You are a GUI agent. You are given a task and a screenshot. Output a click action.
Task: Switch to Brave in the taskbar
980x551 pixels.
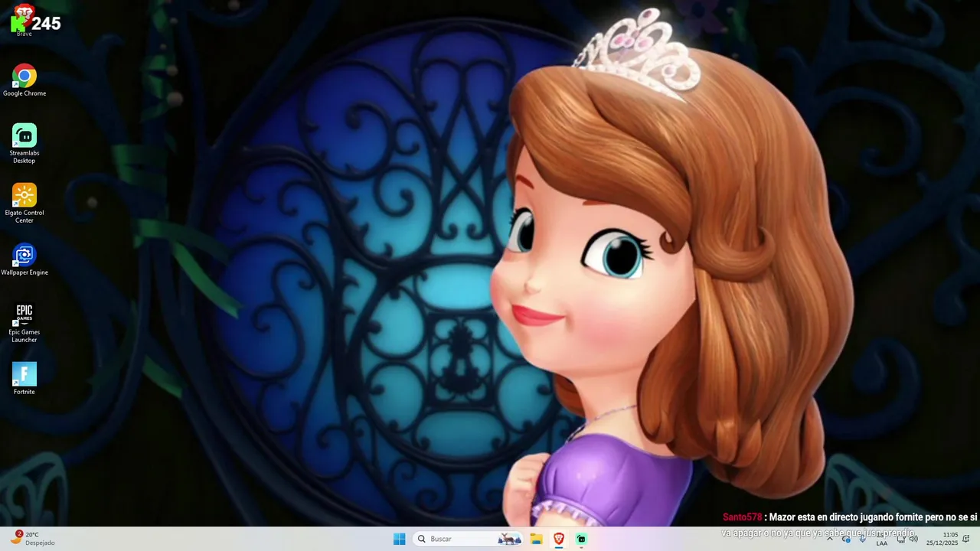tap(559, 539)
